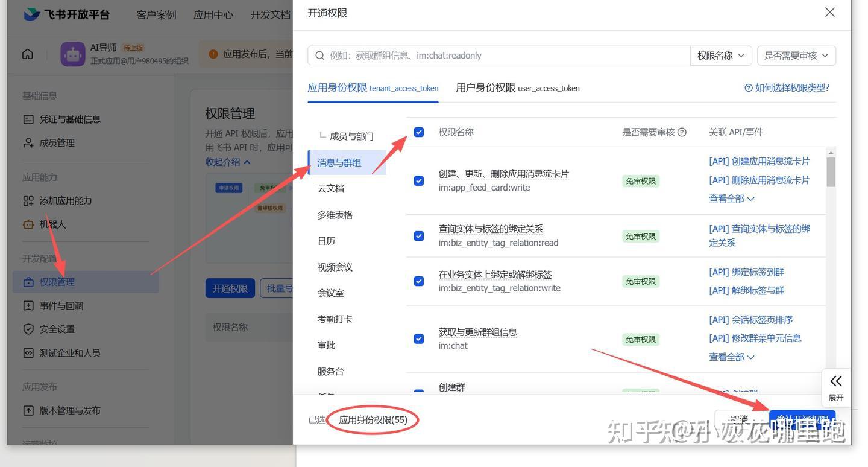Viewport: 868px width, 467px height.
Task: Open the [API] 修改群菜单元信息 link
Action: 755,338
